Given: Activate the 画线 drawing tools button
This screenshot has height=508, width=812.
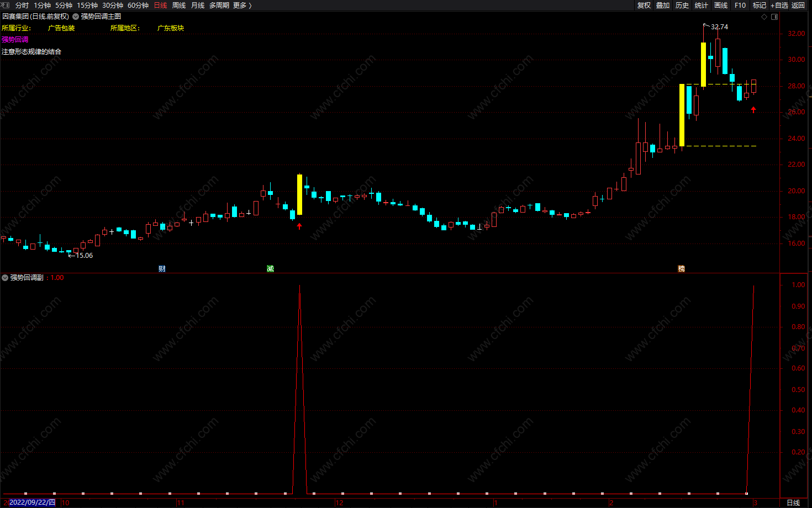Looking at the screenshot, I should click(x=721, y=5).
